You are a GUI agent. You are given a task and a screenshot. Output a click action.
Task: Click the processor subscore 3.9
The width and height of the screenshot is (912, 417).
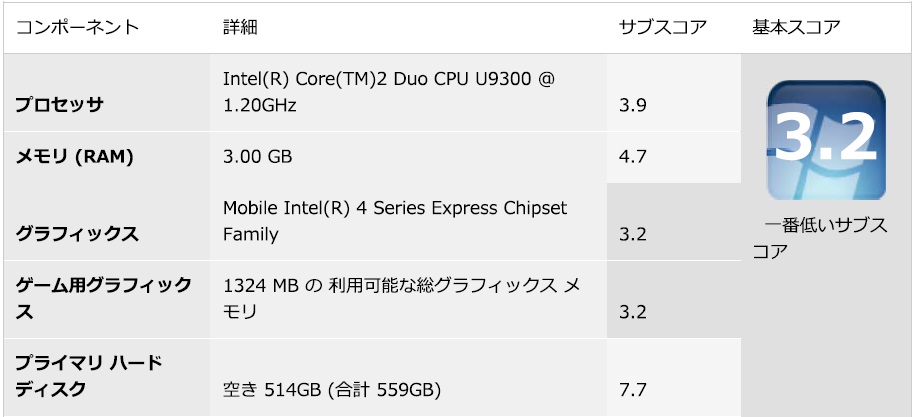point(633,105)
